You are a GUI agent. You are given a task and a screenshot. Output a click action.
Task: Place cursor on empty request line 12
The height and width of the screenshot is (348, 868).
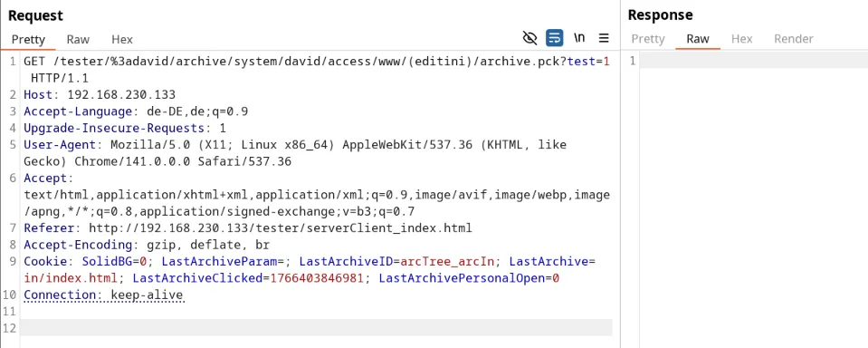click(317, 327)
